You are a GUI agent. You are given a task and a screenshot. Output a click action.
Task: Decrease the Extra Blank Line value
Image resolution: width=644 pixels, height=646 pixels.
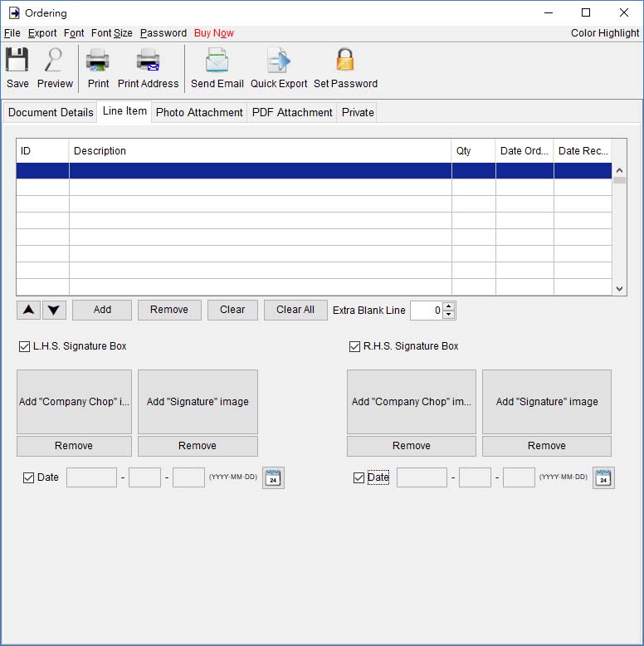click(449, 315)
